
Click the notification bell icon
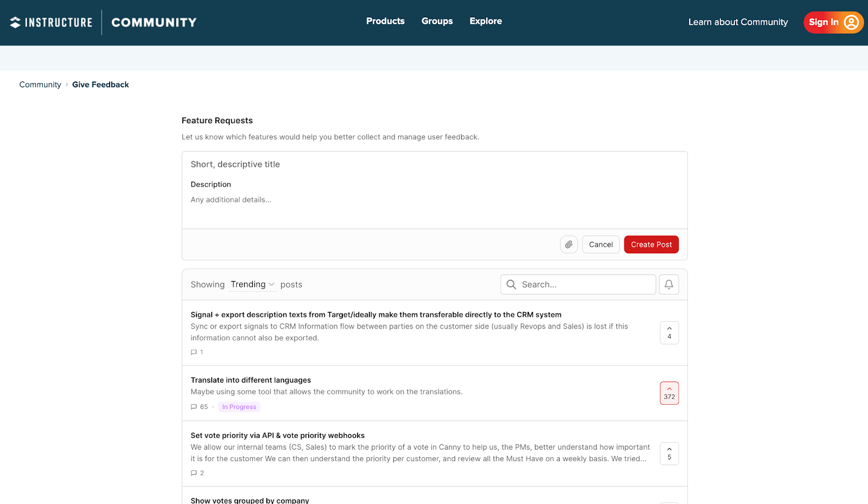[669, 284]
